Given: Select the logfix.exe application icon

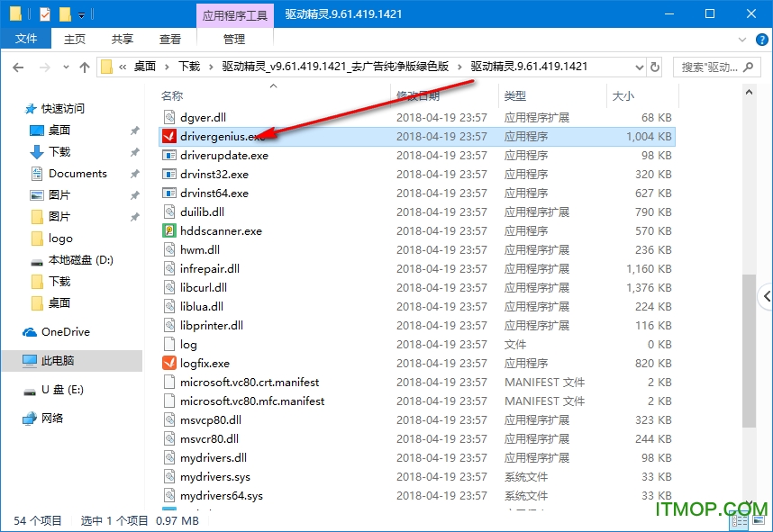Looking at the screenshot, I should pyautogui.click(x=168, y=363).
